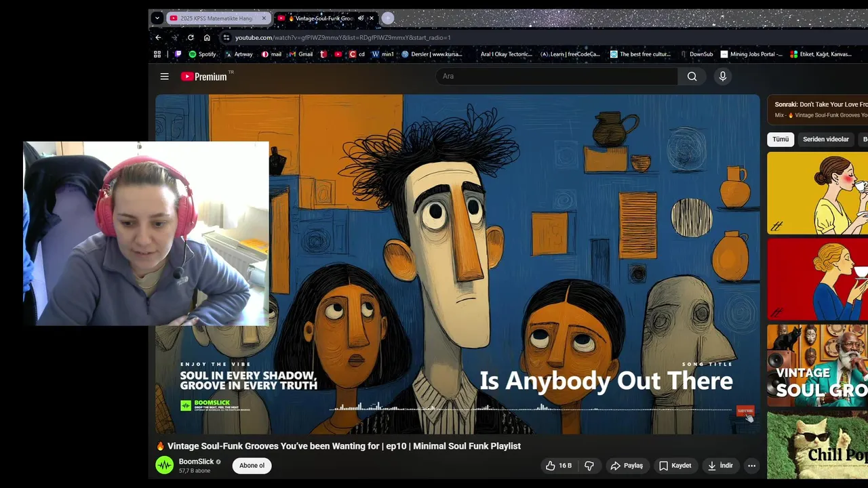The width and height of the screenshot is (868, 488).
Task: Open the yellow tea-drinking woman thumbnail
Action: tap(817, 193)
